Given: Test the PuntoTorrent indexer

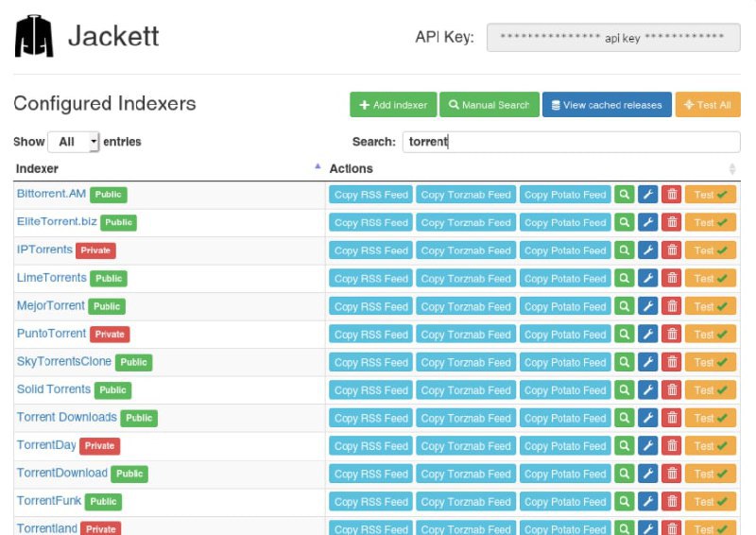Looking at the screenshot, I should tap(711, 334).
